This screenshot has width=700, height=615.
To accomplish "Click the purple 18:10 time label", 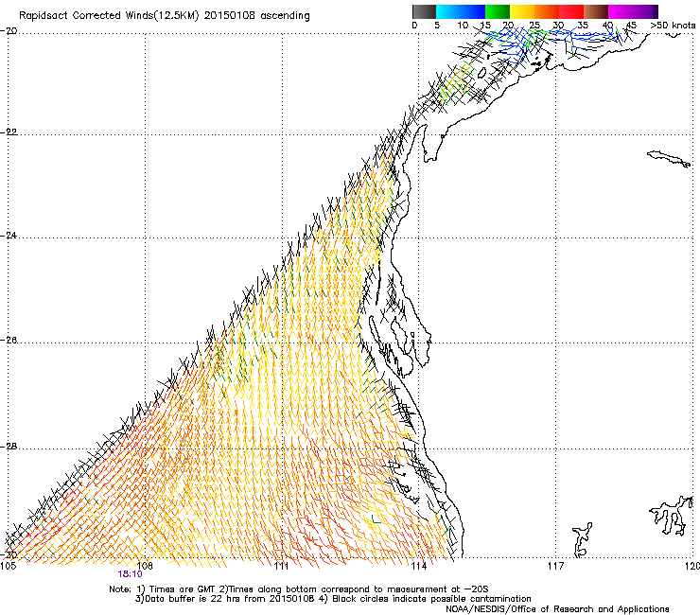I will tap(130, 574).
